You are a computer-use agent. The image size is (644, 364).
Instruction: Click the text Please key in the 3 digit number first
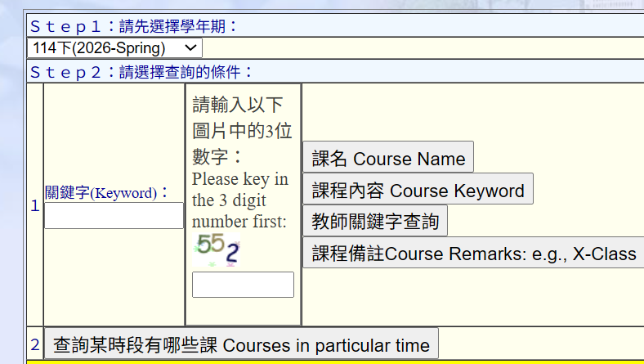[x=240, y=200]
